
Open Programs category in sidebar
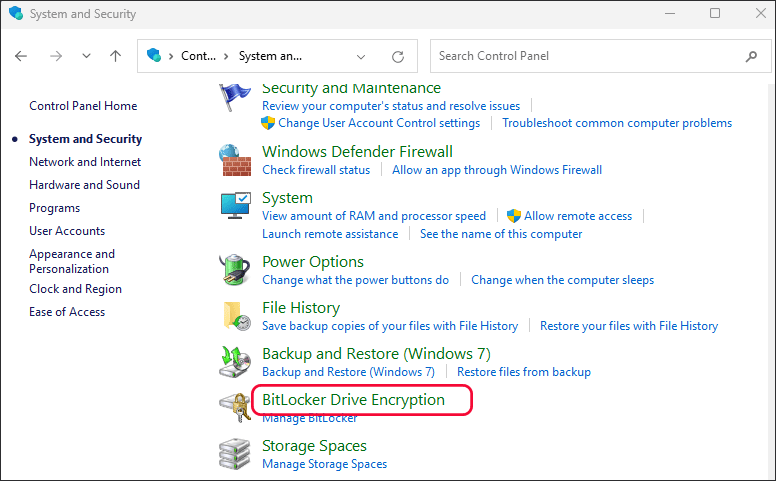pyautogui.click(x=54, y=208)
